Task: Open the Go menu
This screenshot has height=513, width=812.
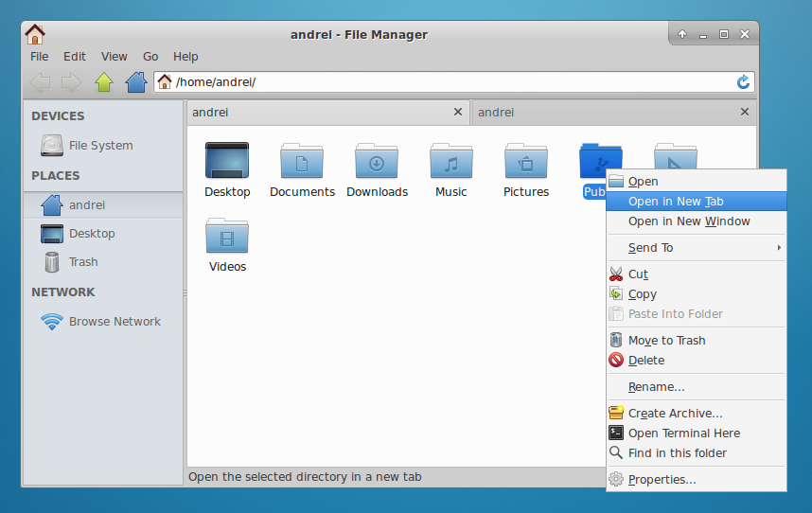Action: point(150,57)
